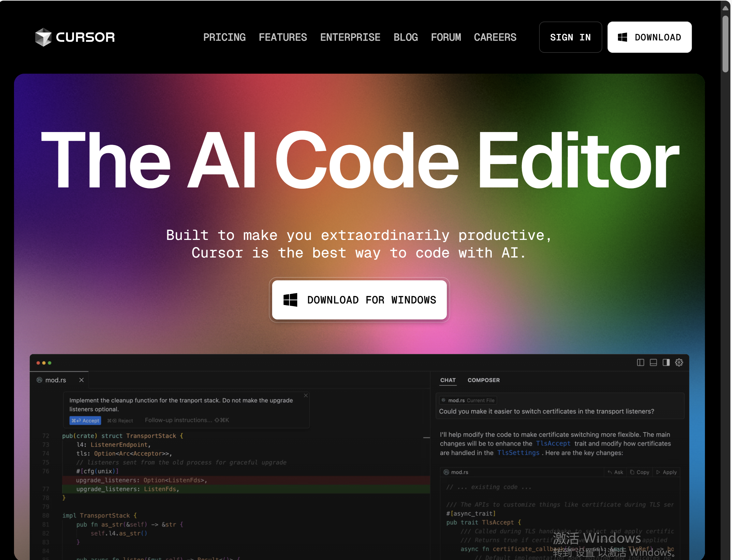Click Download for Windows button
Viewport: 732px width, 560px height.
point(359,300)
